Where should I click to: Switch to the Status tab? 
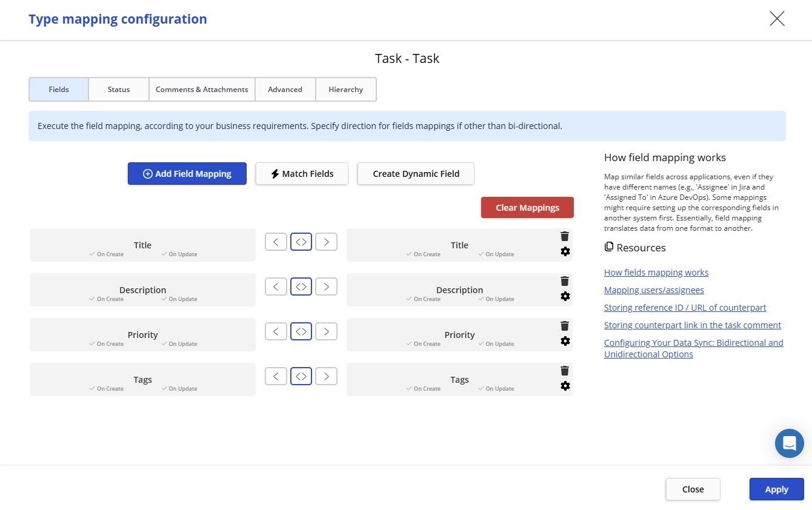(119, 89)
